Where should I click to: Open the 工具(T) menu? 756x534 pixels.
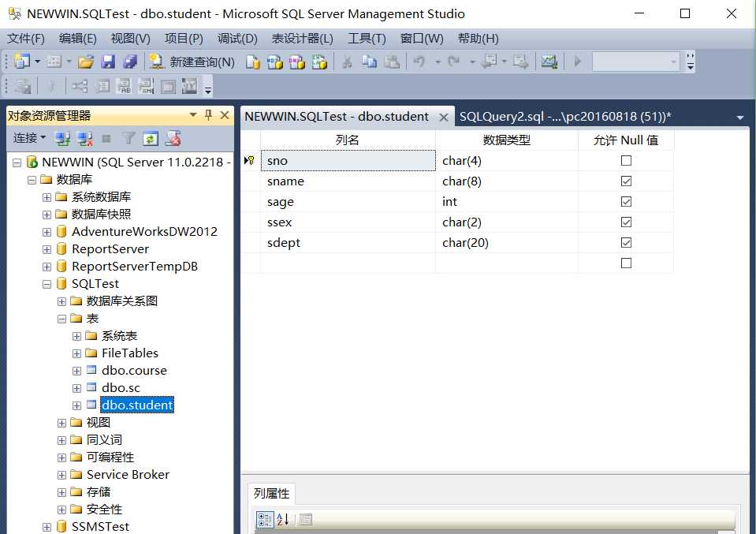click(367, 38)
